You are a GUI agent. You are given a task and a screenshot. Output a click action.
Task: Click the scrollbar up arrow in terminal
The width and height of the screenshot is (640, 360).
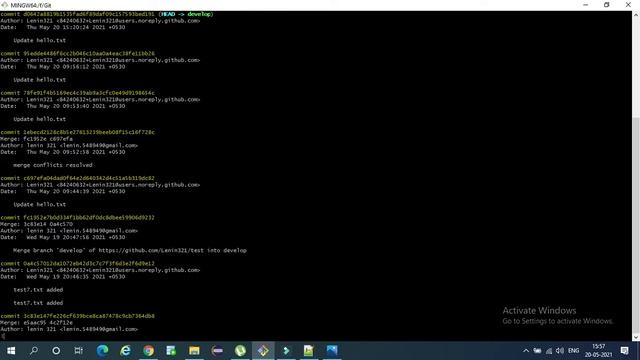point(636,15)
